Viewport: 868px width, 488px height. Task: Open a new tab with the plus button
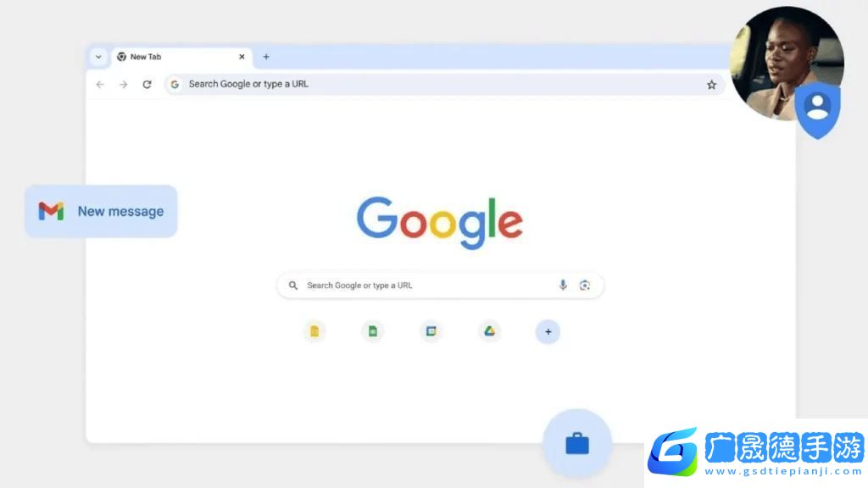coord(266,57)
